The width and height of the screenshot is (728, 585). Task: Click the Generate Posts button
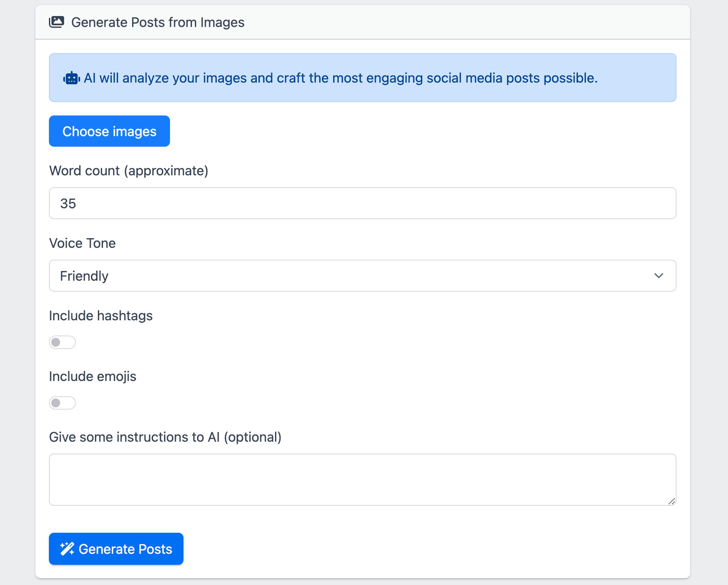(x=116, y=549)
